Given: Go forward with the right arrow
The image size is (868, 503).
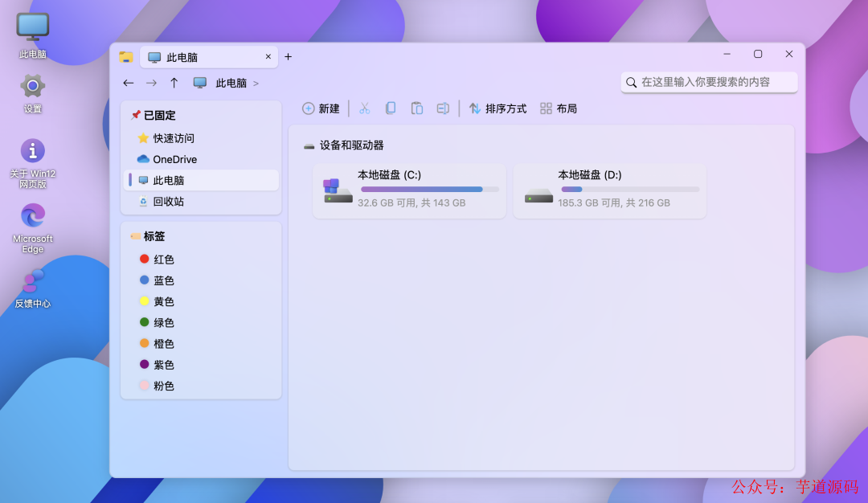Looking at the screenshot, I should (x=151, y=83).
